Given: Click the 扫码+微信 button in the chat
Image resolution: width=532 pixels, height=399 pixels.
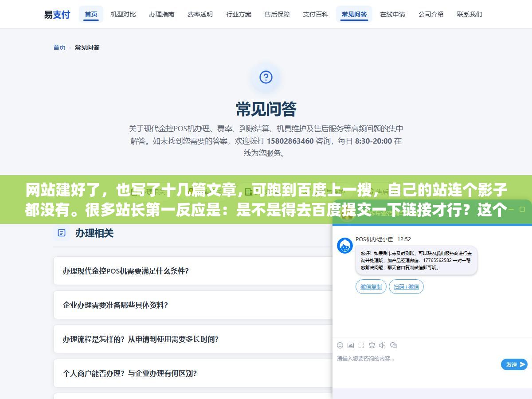Looking at the screenshot, I should [x=406, y=287].
